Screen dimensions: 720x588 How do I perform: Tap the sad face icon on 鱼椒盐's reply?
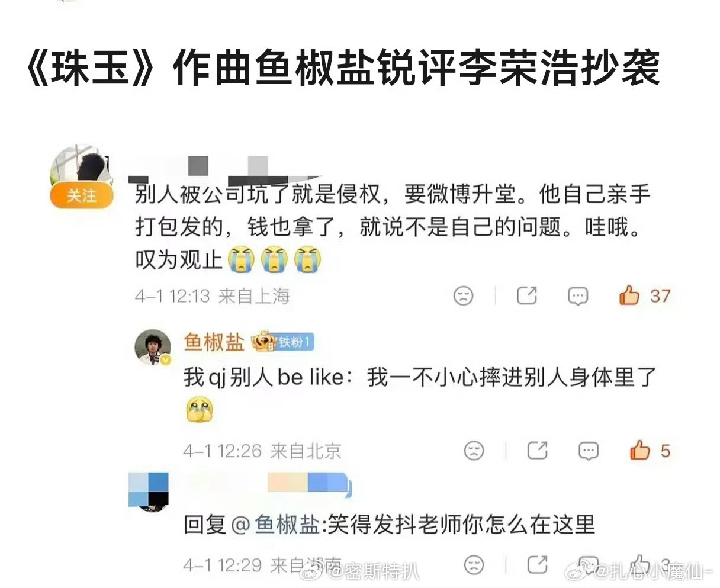474,451
